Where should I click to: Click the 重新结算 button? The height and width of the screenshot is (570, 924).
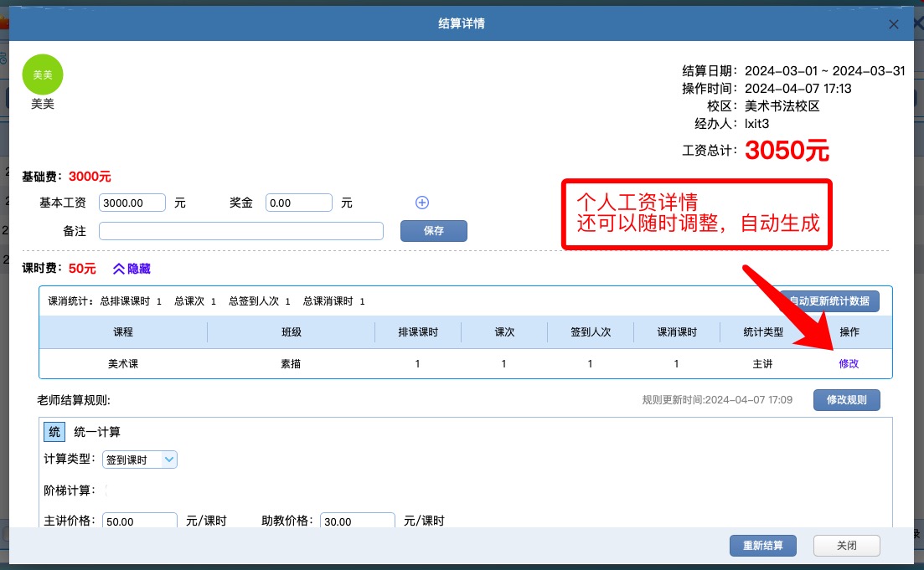pyautogui.click(x=762, y=545)
